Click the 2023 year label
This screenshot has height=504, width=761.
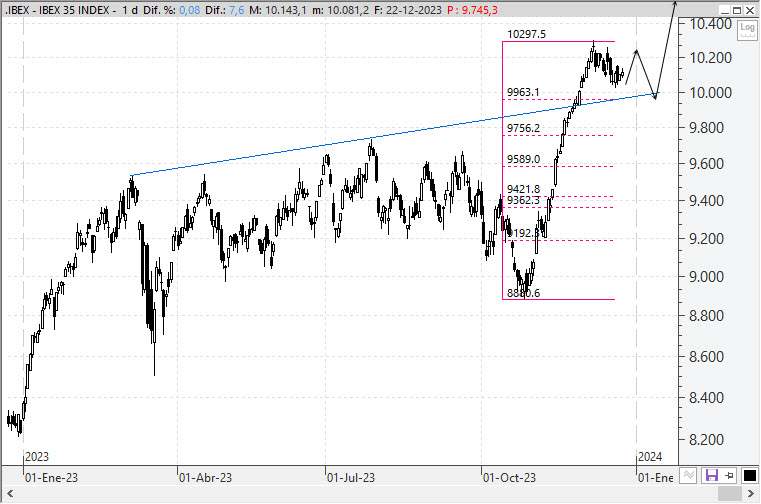point(37,457)
